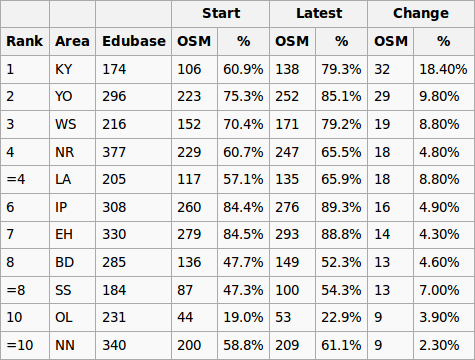
Task: Select the 18.40% change cell
Action: click(444, 69)
